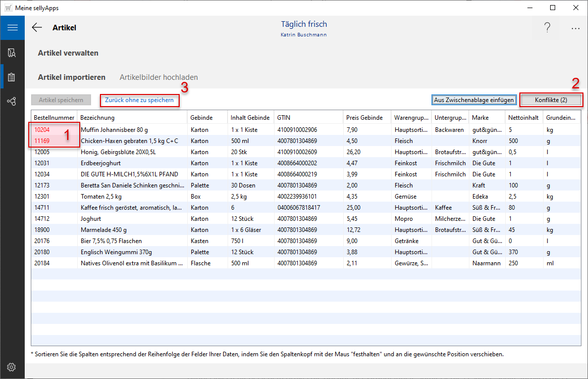Select the Tomaten 2,5 kg cell
588x379 pixels.
pos(101,197)
